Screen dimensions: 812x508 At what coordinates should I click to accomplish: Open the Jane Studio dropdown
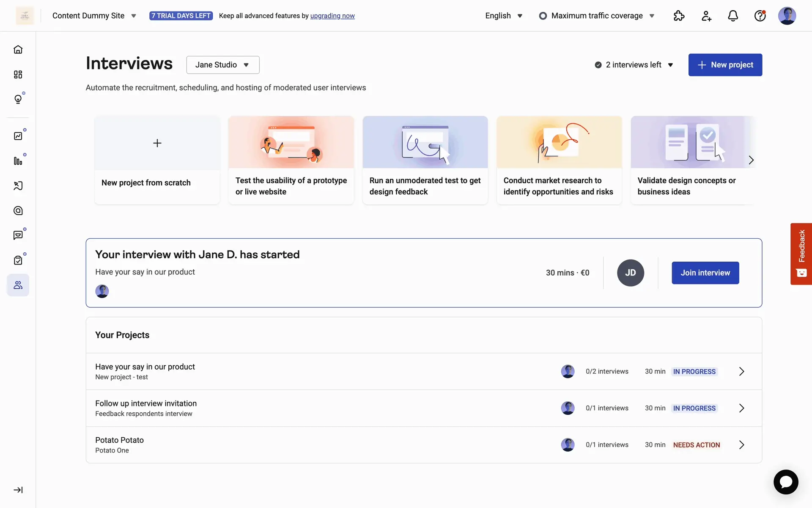[x=222, y=65]
